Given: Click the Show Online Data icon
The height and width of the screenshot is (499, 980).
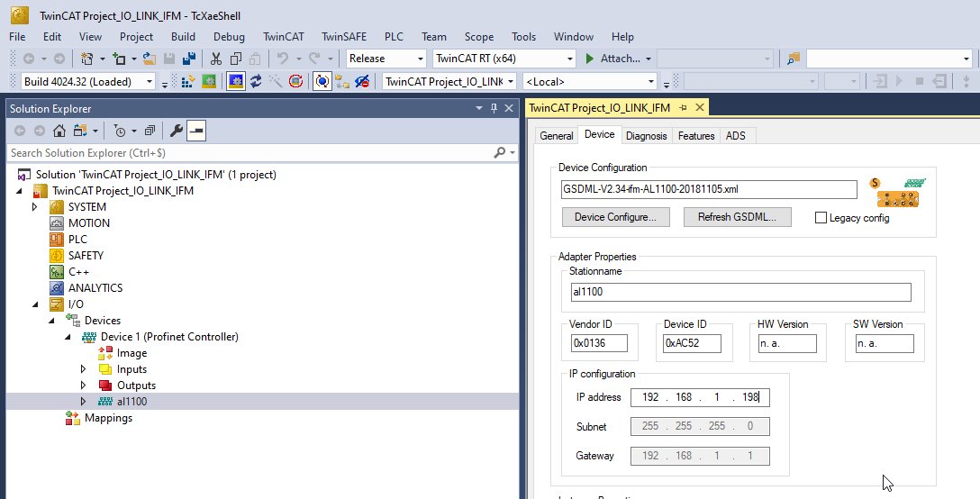Looking at the screenshot, I should click(322, 81).
